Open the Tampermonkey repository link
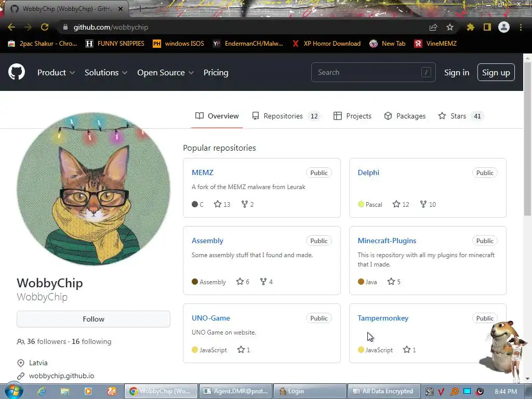Image resolution: width=532 pixels, height=399 pixels. click(383, 318)
